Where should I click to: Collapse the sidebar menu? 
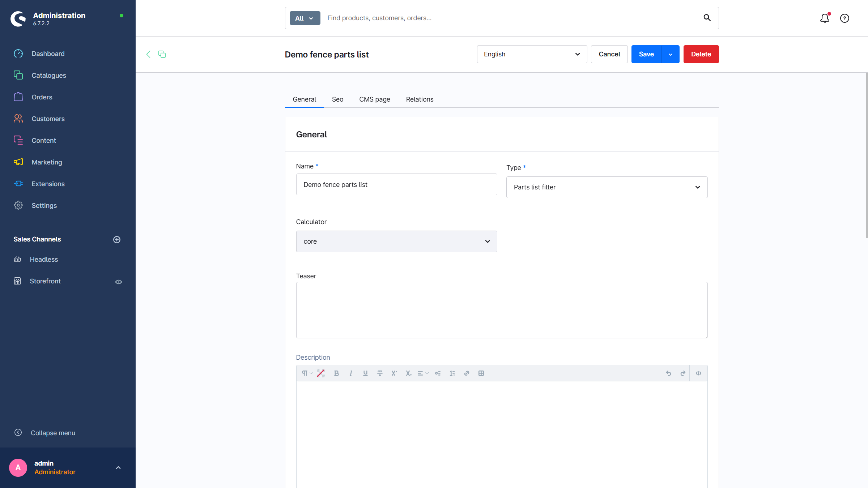click(x=45, y=433)
